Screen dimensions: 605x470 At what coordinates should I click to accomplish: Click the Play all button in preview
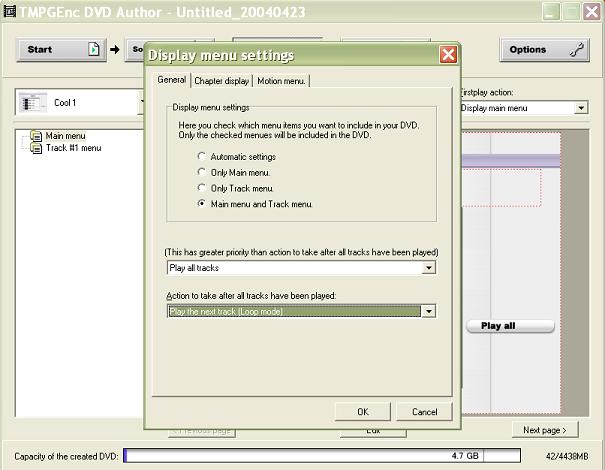click(510, 326)
